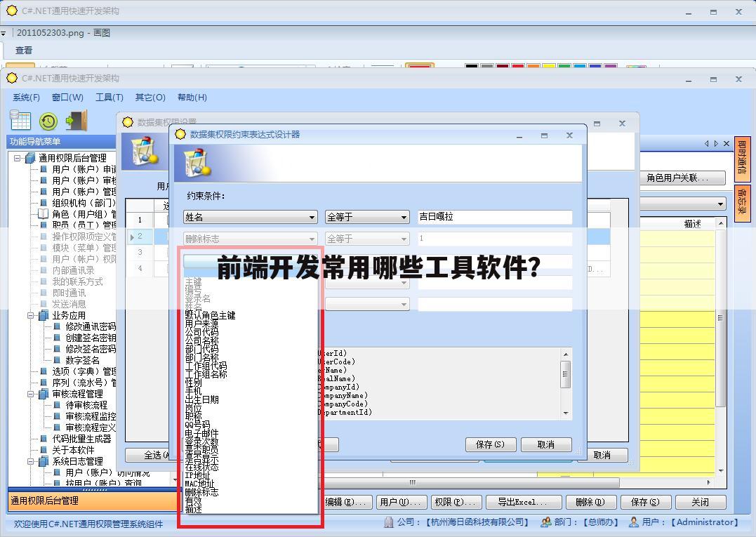Select the 修改通讯密码 tree item

(x=91, y=326)
